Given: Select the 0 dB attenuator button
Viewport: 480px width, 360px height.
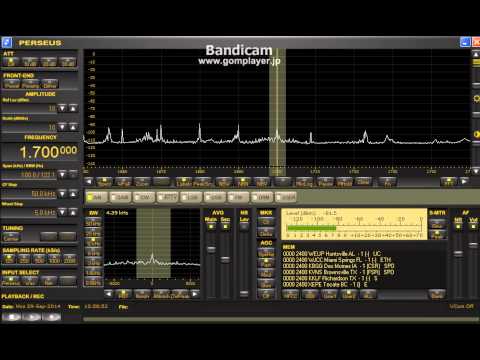Looking at the screenshot, I should (x=11, y=62).
